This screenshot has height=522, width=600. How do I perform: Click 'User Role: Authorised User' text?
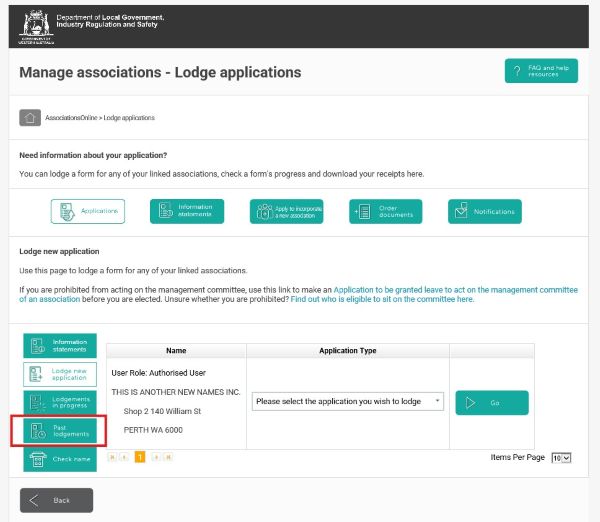click(158, 373)
